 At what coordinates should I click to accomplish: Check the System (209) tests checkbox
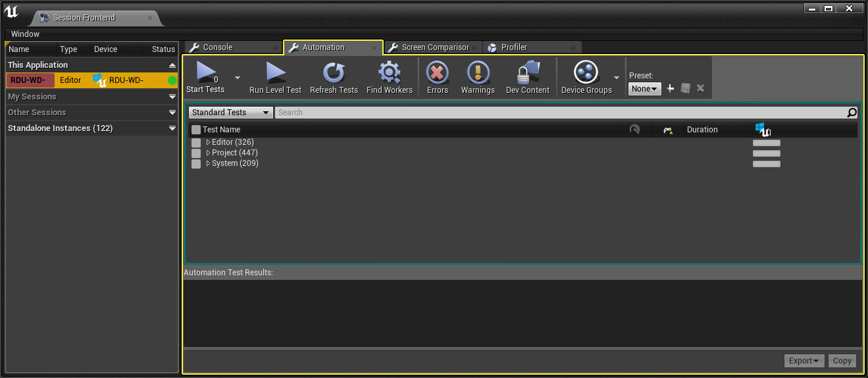tap(196, 164)
